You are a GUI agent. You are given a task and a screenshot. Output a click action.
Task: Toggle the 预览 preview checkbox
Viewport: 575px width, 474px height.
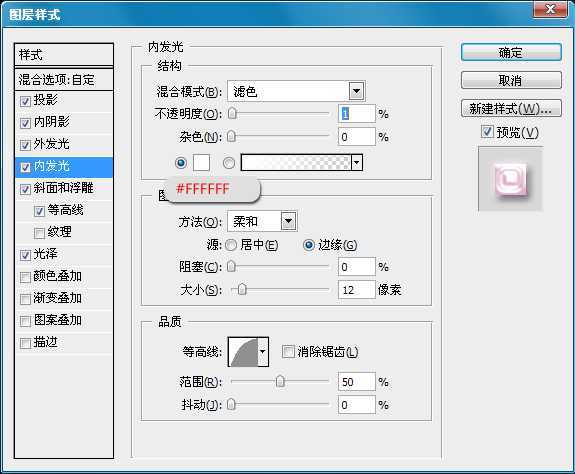pos(487,131)
